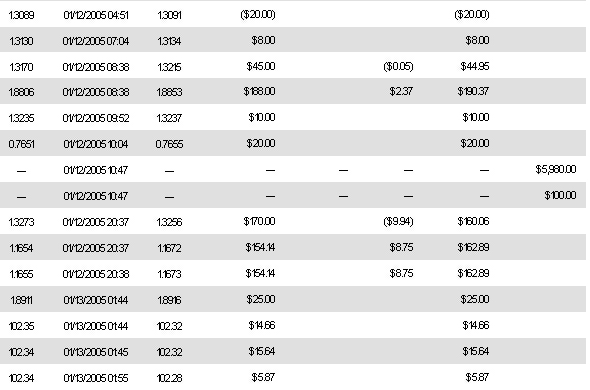This screenshot has height=390, width=590.
Task: Click the 1.1654 open price cell
Action: point(21,248)
